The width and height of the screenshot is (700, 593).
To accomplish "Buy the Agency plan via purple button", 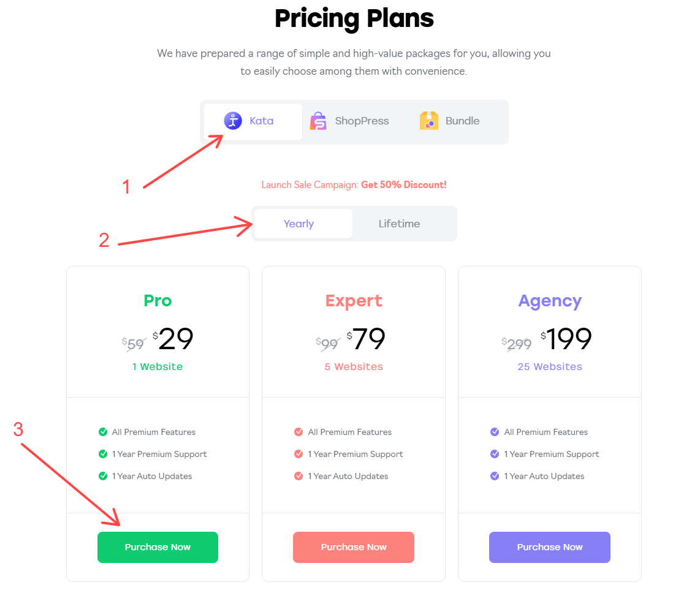I will 550,547.
